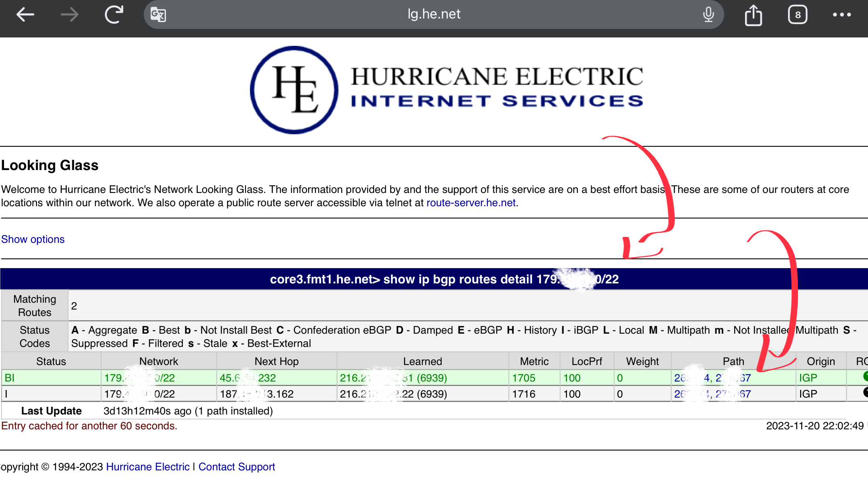Click the Looking Glass heading
Image resolution: width=868 pixels, height=482 pixels.
[x=50, y=165]
